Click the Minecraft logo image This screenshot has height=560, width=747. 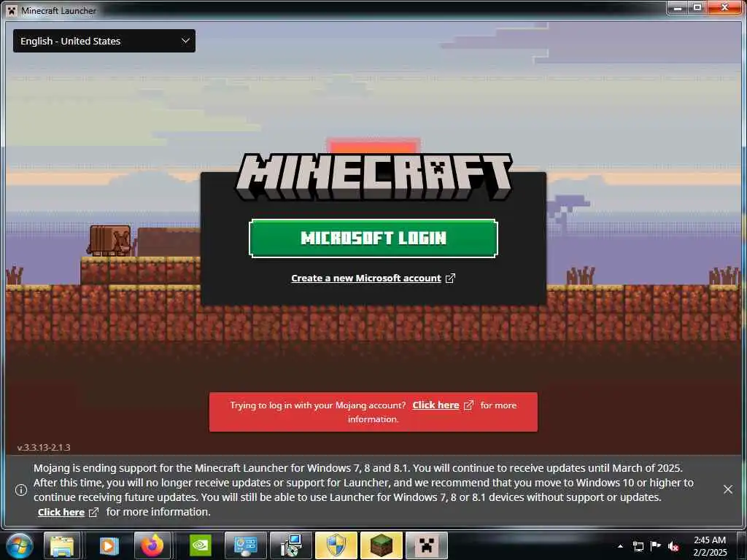tap(373, 176)
